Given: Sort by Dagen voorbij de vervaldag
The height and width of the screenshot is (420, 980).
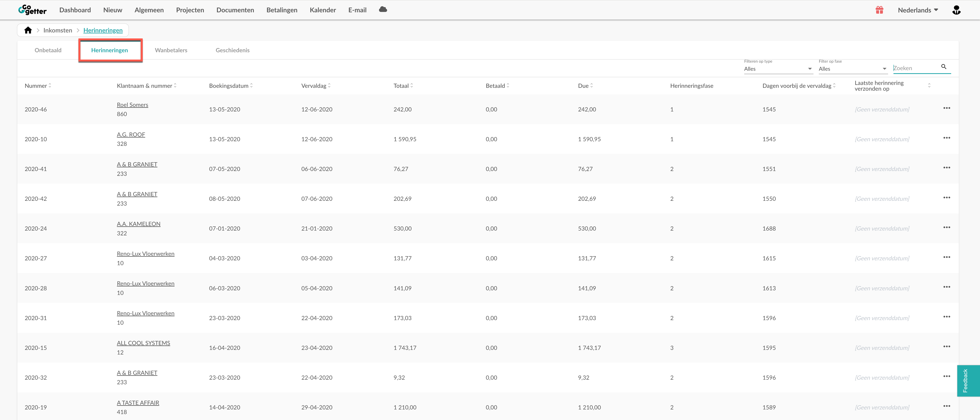Looking at the screenshot, I should pos(834,85).
